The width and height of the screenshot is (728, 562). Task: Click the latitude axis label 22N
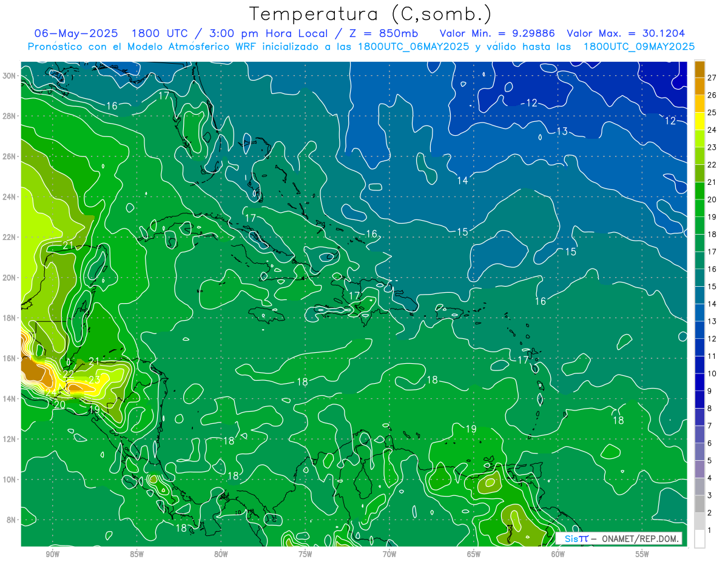pyautogui.click(x=10, y=237)
